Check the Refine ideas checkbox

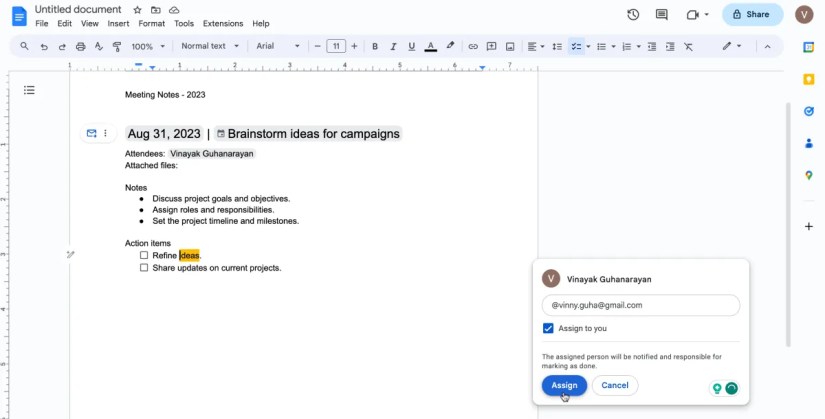point(144,255)
